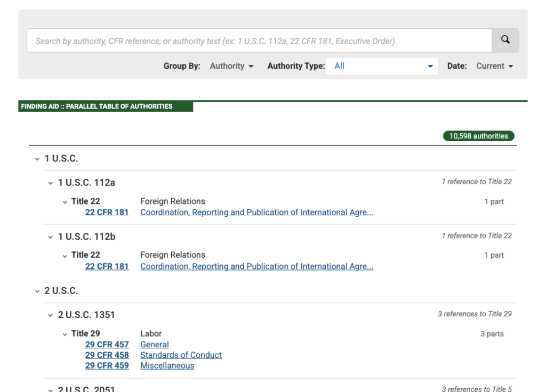Open 22 CFR 181 link under 112a

(107, 212)
